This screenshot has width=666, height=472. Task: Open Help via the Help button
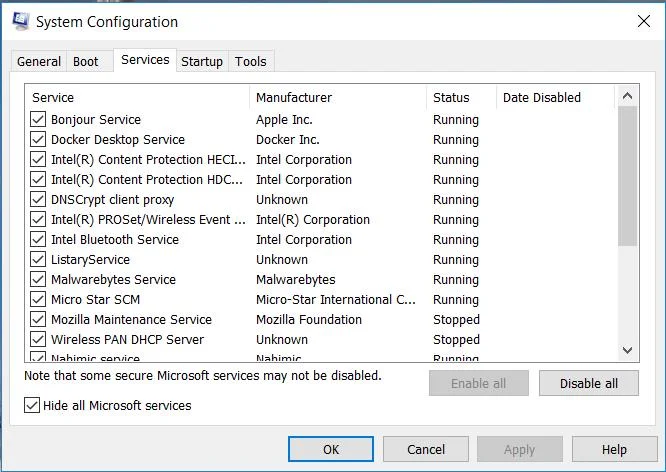click(614, 449)
